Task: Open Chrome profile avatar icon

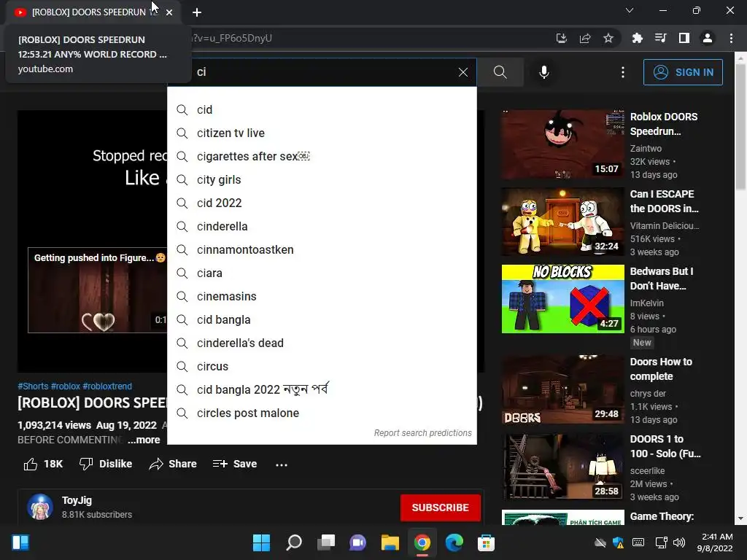Action: 707,38
